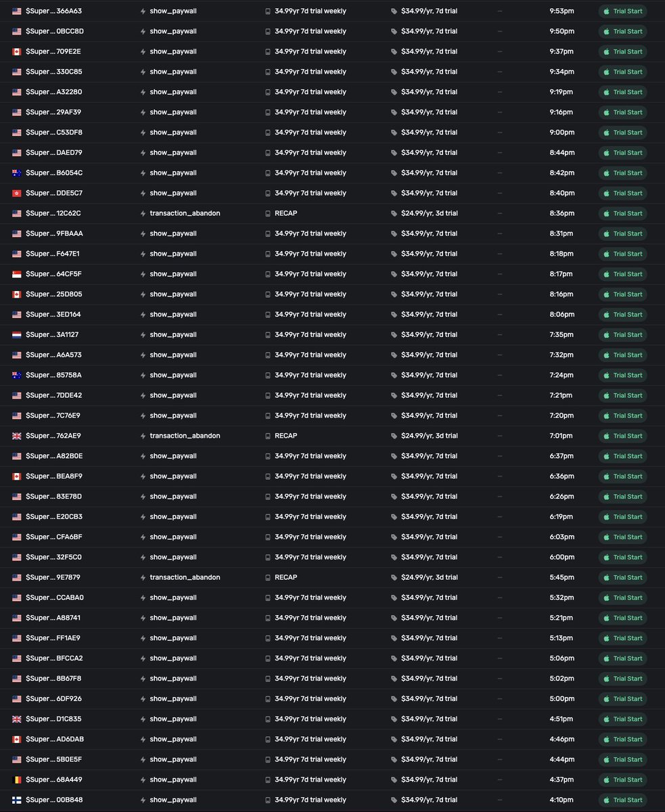Click the Trial Start badge for the 4:10pm row

(x=622, y=800)
